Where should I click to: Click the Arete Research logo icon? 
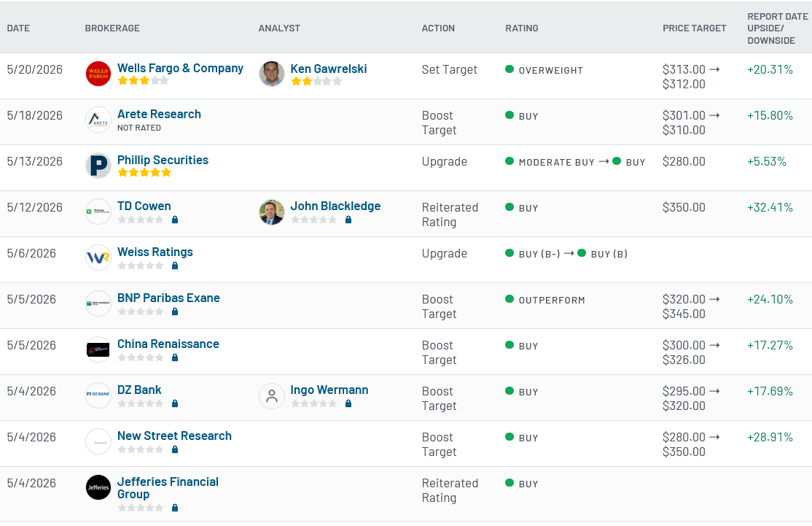pyautogui.click(x=98, y=120)
